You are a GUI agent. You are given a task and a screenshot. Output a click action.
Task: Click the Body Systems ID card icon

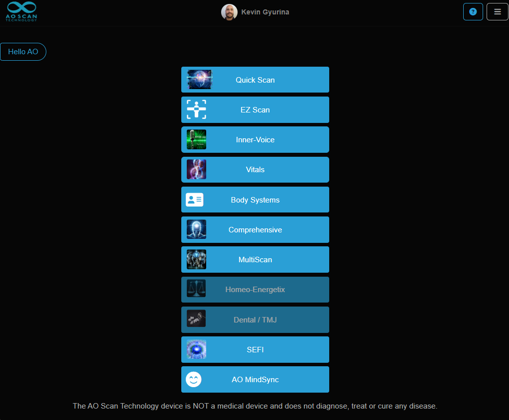point(194,200)
